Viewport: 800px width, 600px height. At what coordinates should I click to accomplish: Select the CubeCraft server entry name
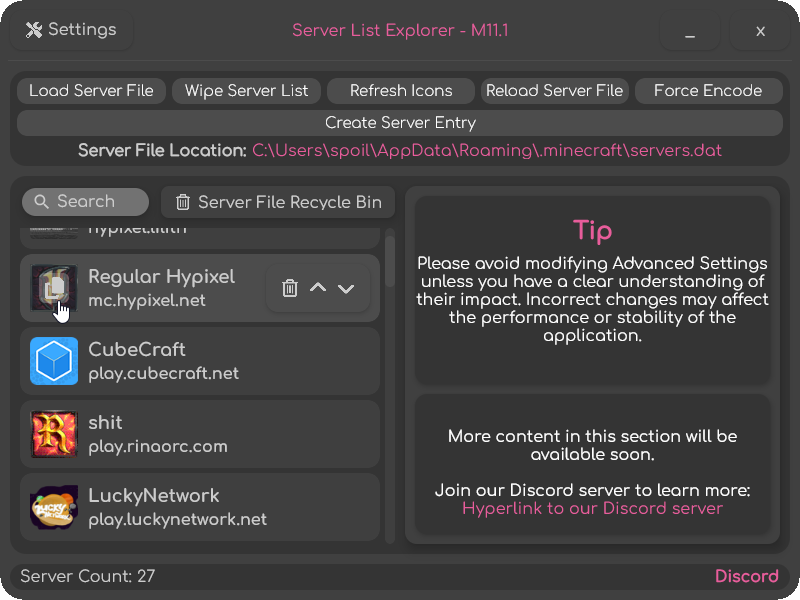click(x=137, y=349)
